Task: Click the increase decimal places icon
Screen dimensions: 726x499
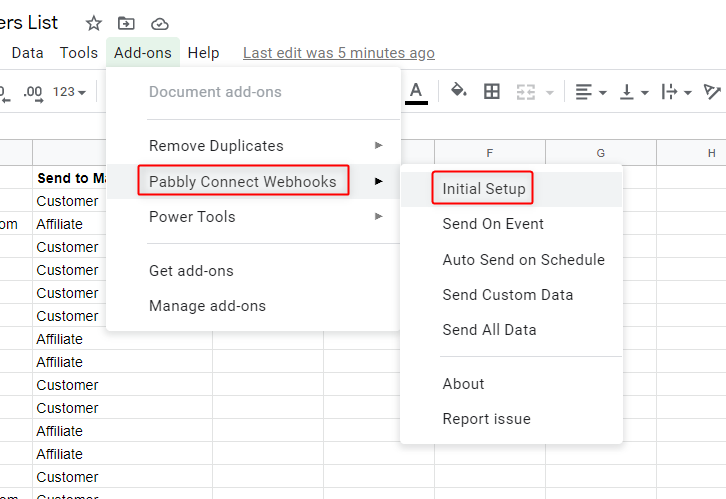Action: pos(33,93)
